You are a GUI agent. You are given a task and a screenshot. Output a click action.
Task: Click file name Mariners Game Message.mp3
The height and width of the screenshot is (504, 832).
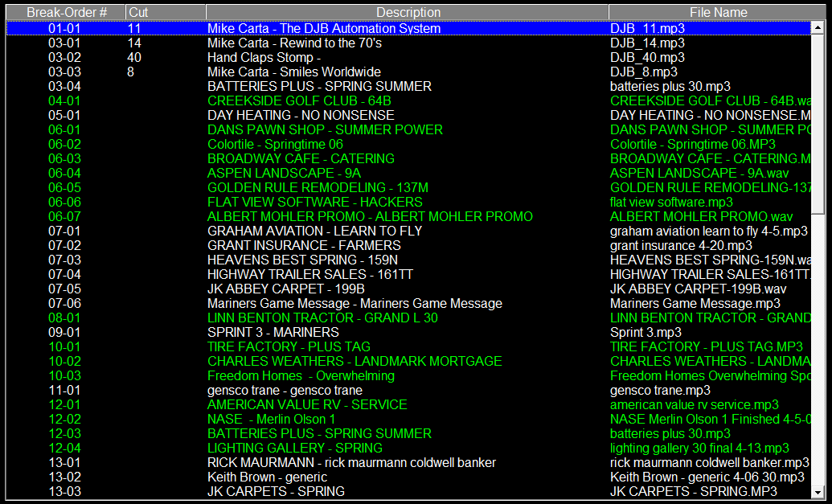click(695, 303)
